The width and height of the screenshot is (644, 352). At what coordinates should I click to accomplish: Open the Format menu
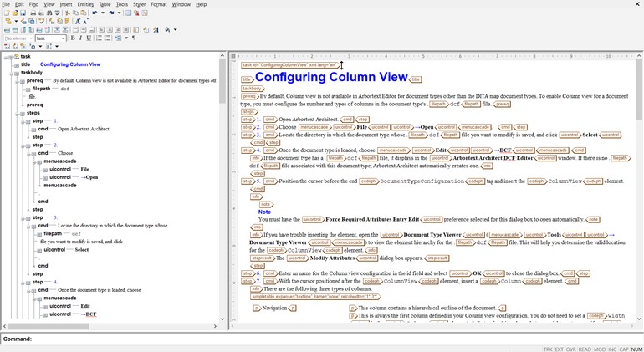point(159,4)
